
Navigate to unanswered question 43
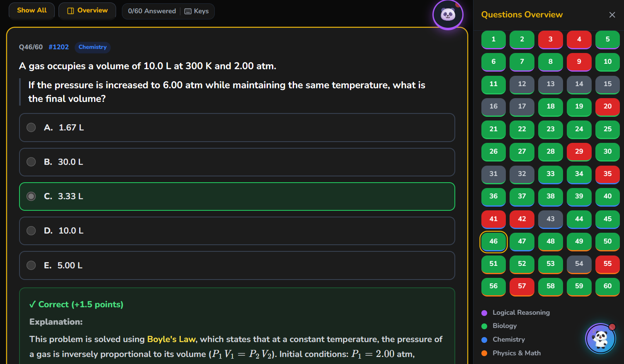[x=551, y=219]
